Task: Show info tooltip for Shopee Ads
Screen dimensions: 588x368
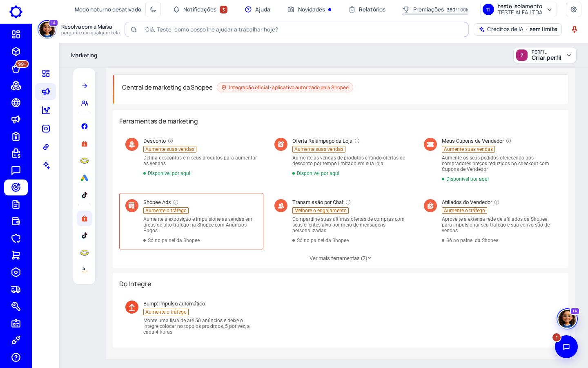Action: coord(176,202)
